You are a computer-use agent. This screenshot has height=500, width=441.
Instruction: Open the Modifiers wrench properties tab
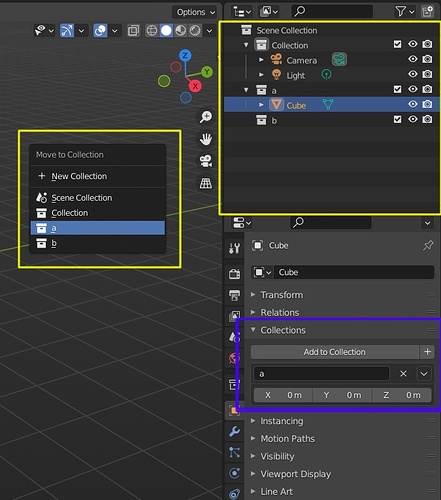point(235,431)
